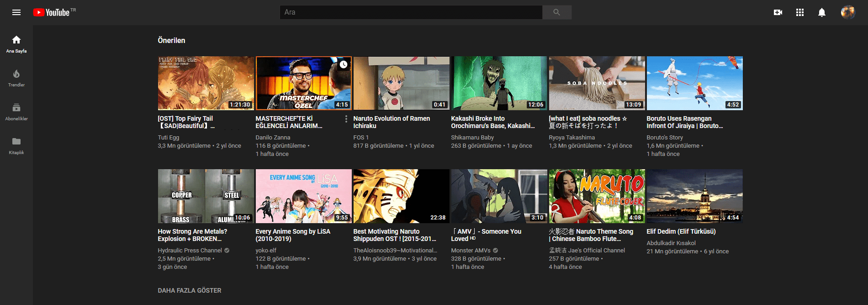The height and width of the screenshot is (305, 868).
Task: Click title "Boruto Uses Rasengan Infront Of Jiraiya"
Action: (684, 122)
